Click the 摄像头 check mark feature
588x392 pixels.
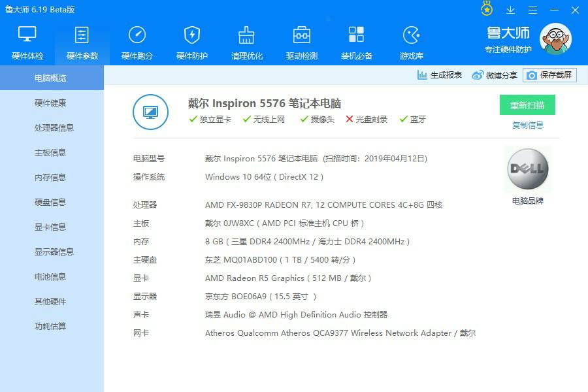[x=317, y=120]
